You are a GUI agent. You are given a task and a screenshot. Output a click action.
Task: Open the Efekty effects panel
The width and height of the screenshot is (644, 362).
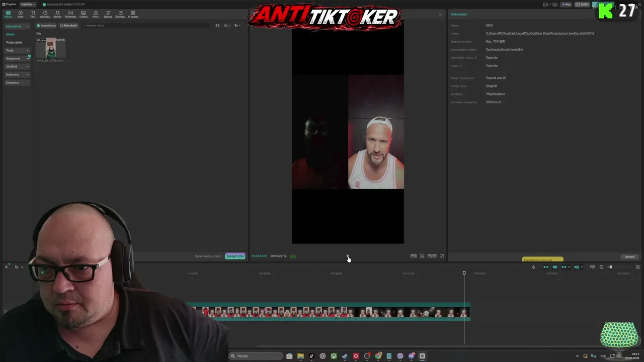(57, 14)
